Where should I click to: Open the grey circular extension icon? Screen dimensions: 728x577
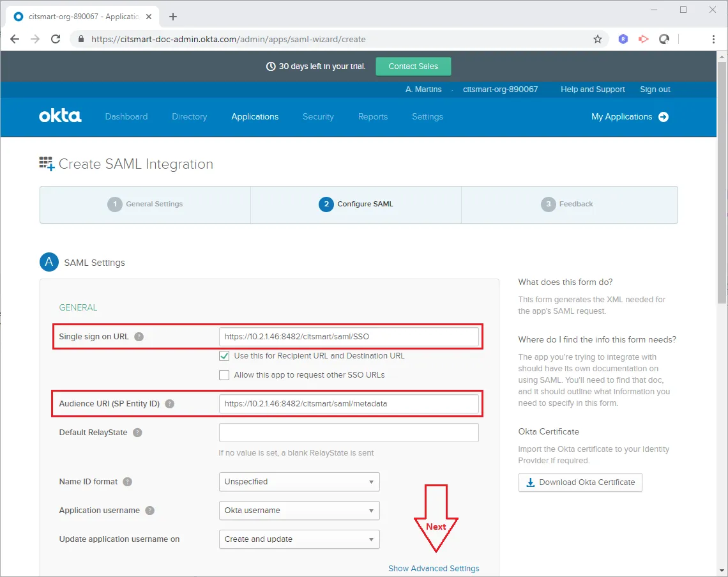coord(664,39)
